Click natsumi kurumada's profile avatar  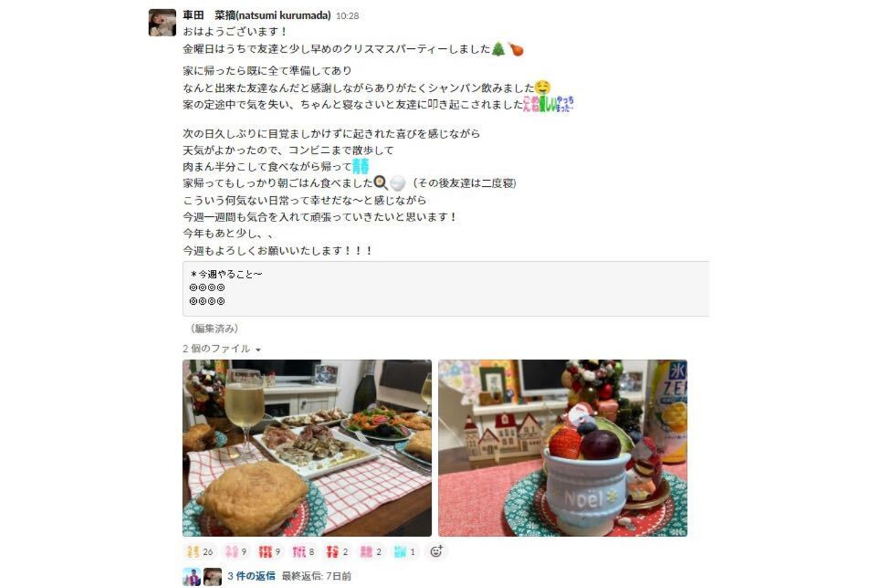(x=162, y=23)
